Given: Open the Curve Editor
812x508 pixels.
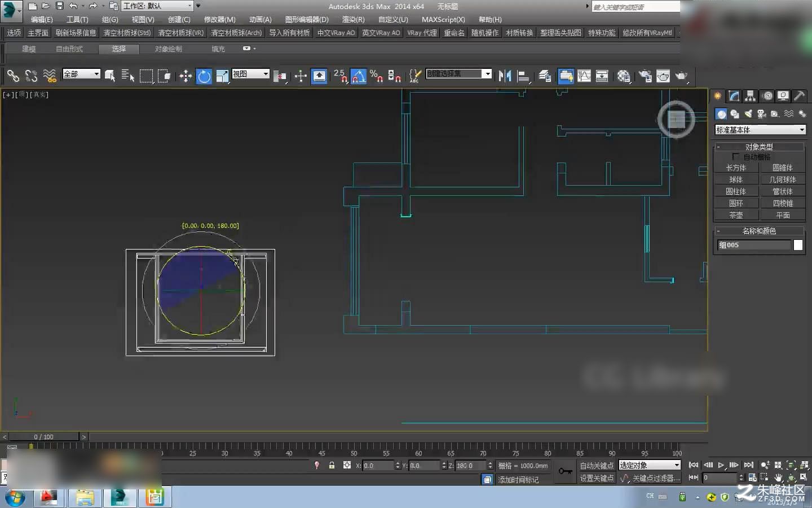Looking at the screenshot, I should pyautogui.click(x=584, y=76).
